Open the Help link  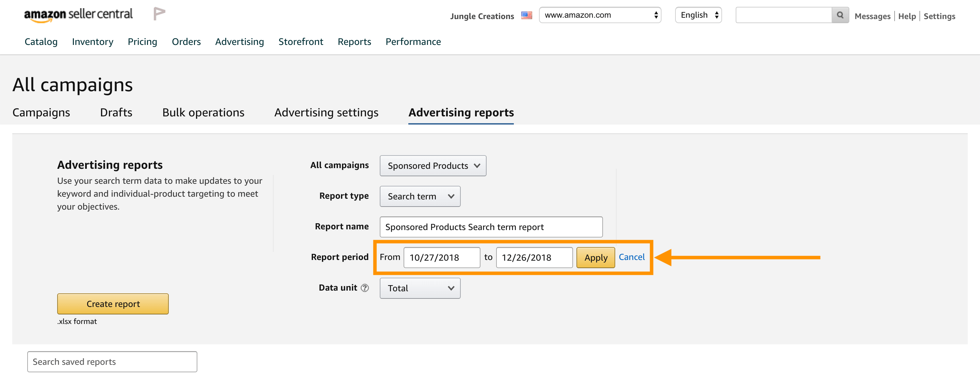pos(907,16)
